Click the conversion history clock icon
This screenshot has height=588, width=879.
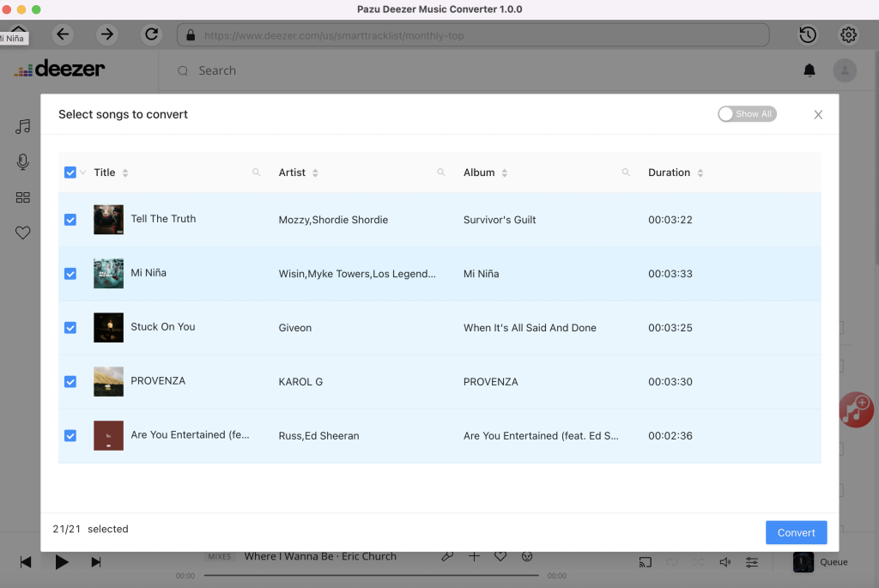(x=807, y=34)
